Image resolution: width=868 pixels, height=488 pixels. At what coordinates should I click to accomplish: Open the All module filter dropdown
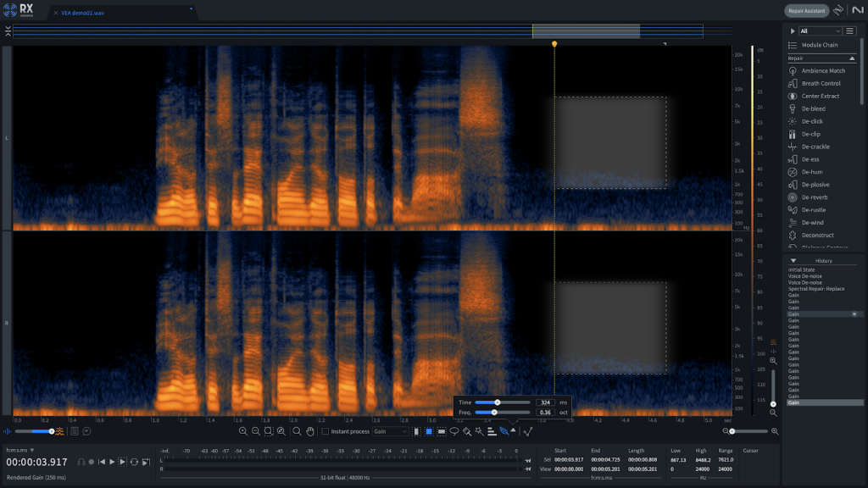[820, 31]
